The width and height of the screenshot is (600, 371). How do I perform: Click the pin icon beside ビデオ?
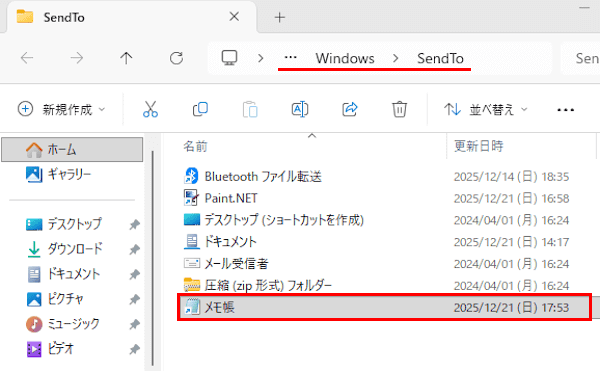[134, 349]
